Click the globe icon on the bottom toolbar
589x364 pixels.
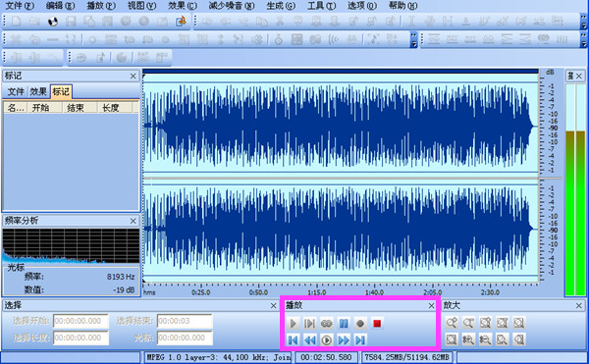pyautogui.click(x=122, y=58)
